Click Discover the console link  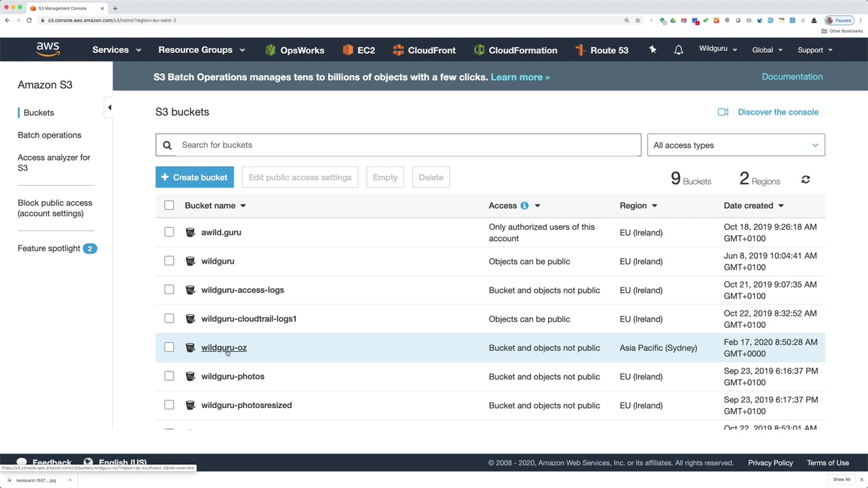tap(778, 112)
